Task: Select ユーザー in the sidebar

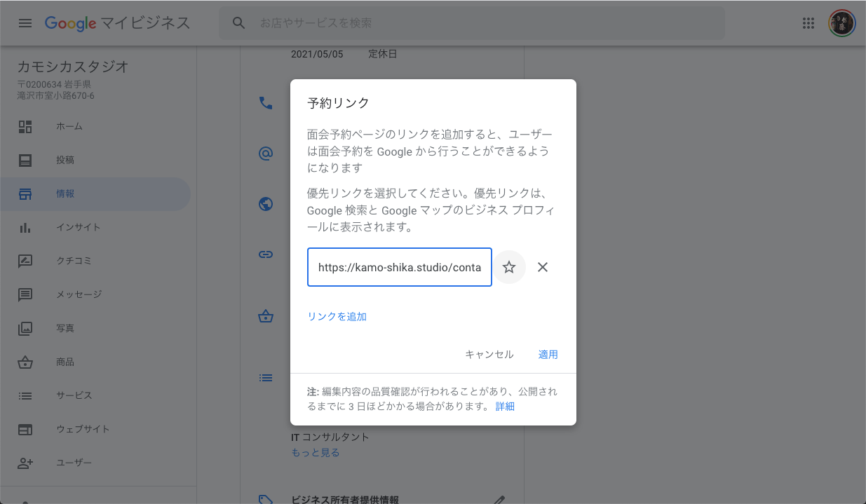Action: (74, 463)
